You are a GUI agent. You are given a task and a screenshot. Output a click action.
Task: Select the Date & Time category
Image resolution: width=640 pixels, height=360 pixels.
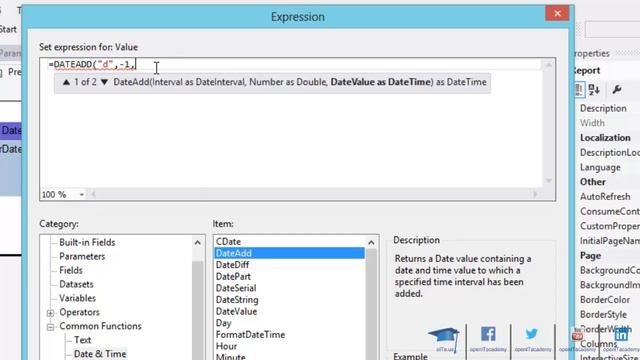pyautogui.click(x=100, y=354)
